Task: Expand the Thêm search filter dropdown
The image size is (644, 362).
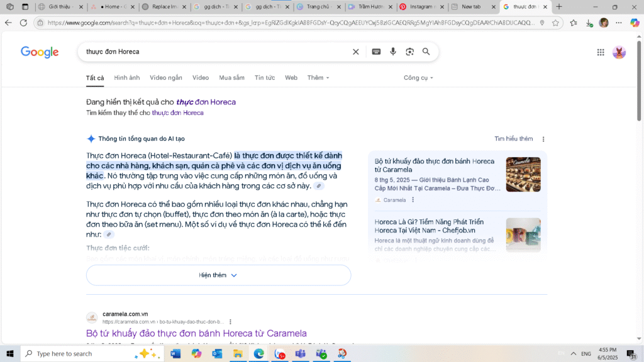Action: 318,77
